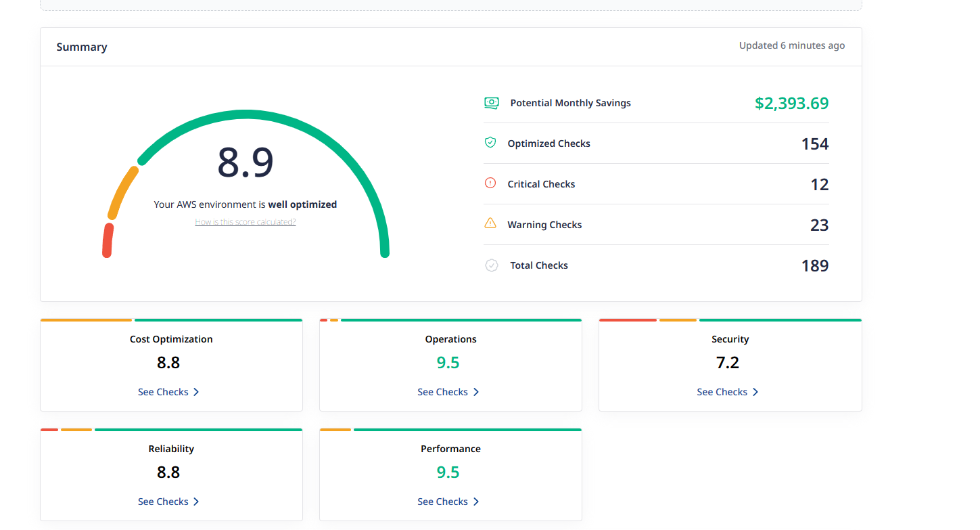Click the Potential Monthly Savings money icon
980x530 pixels.
click(491, 103)
